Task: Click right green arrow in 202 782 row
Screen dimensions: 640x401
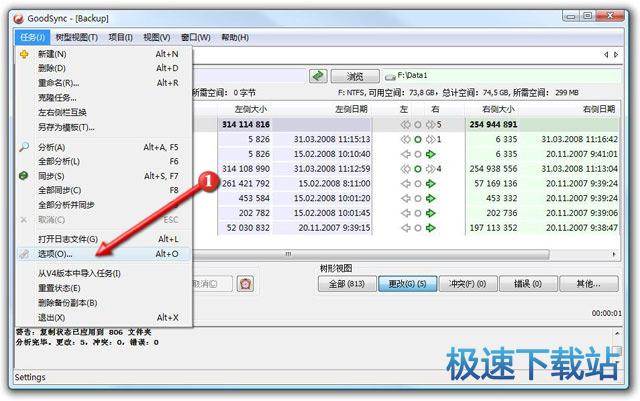Action: pyautogui.click(x=431, y=213)
